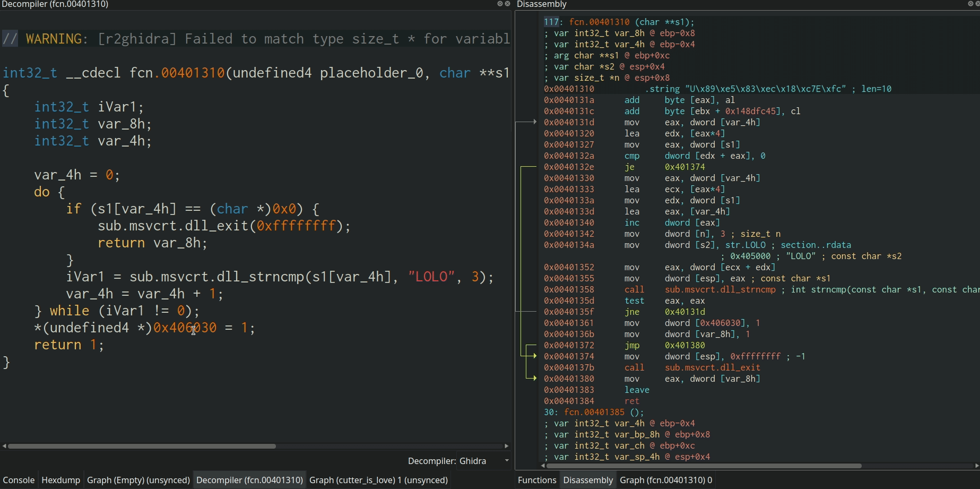Click the 'ret' instruction at 0x00401384

(x=631, y=401)
